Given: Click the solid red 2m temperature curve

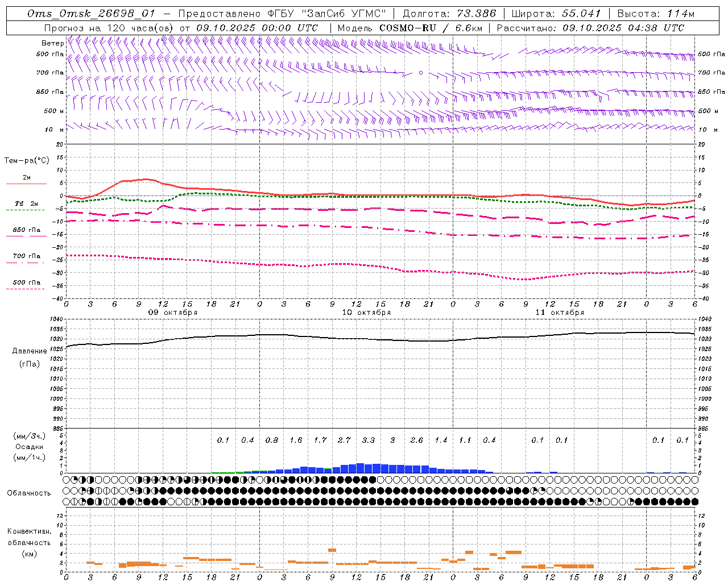Looking at the screenshot, I should [x=380, y=195].
